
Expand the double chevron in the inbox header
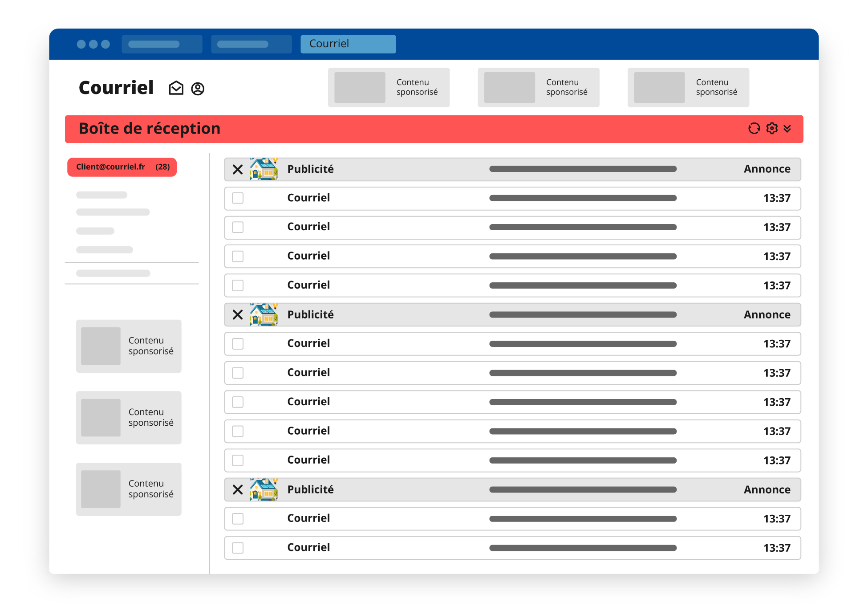(787, 129)
